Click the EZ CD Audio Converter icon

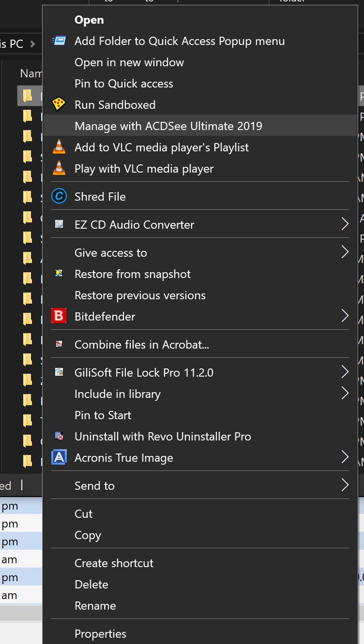pyautogui.click(x=59, y=224)
